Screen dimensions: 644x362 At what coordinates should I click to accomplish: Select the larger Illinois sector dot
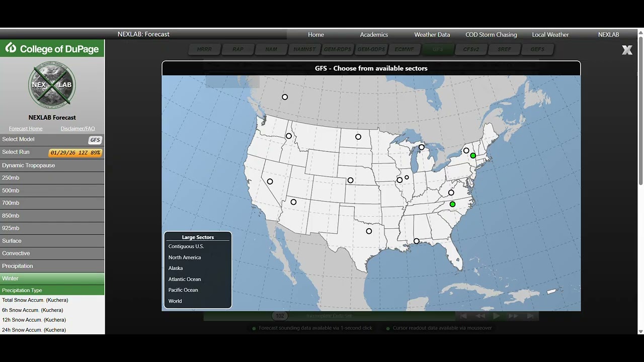(x=399, y=180)
